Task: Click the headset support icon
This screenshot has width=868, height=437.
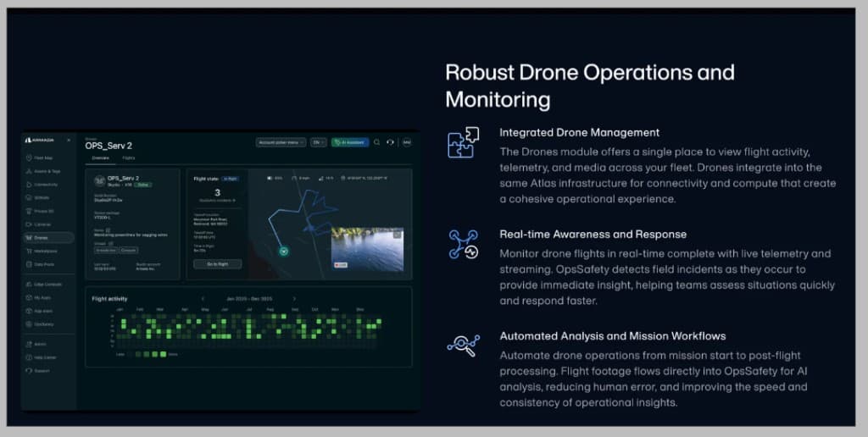Action: click(390, 142)
